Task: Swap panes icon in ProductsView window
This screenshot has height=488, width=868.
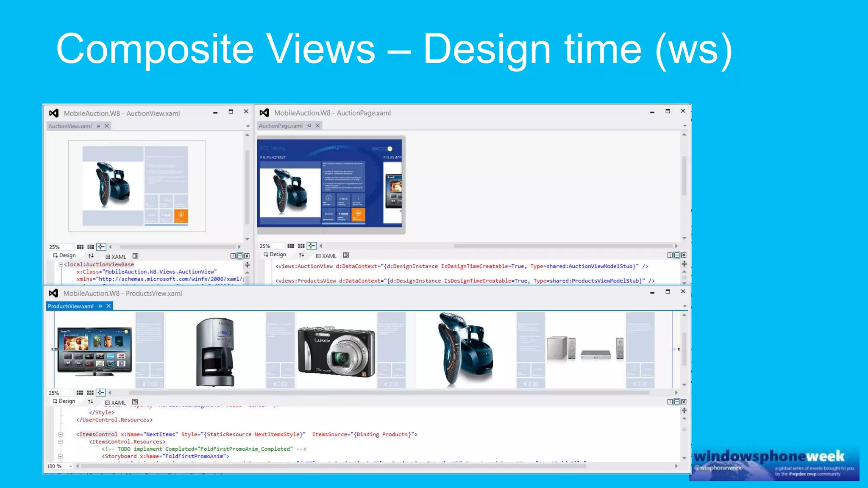Action: click(x=90, y=402)
